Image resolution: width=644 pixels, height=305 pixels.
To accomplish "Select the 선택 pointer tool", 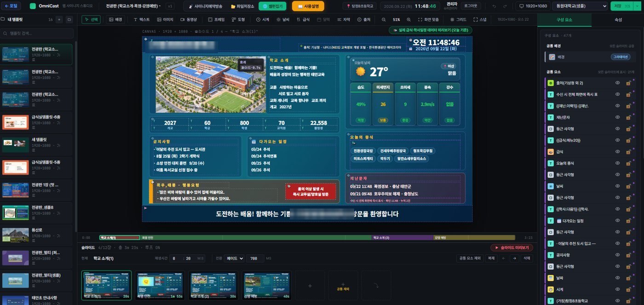I will pyautogui.click(x=91, y=20).
